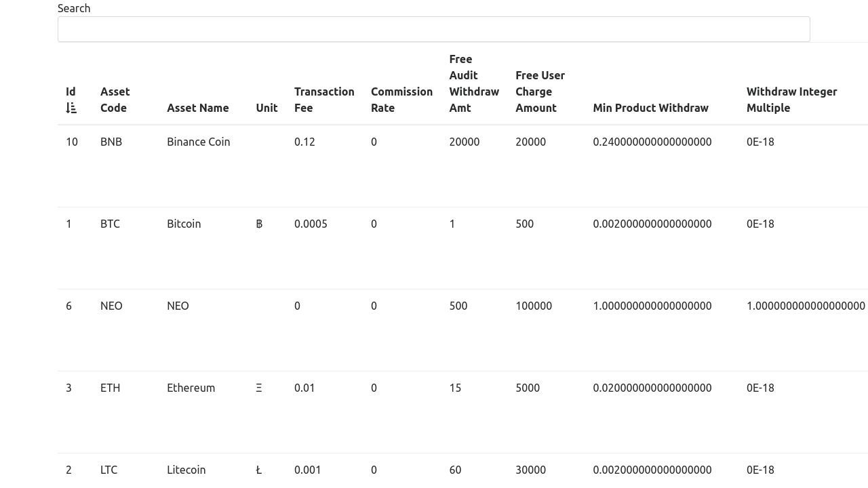The height and width of the screenshot is (488, 868).
Task: Select the NEO asset code cell
Action: click(111, 306)
